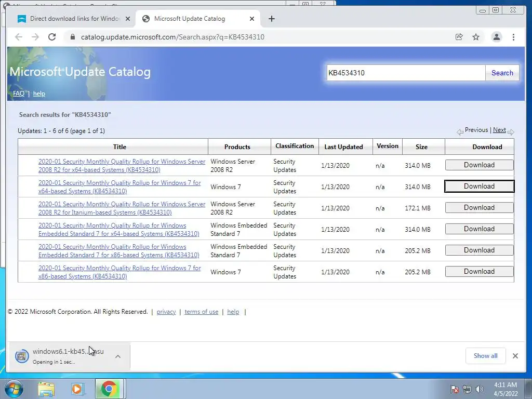The height and width of the screenshot is (399, 532).
Task: Open Windows Server 2008 R2 x64 rollup link
Action: pos(122,166)
